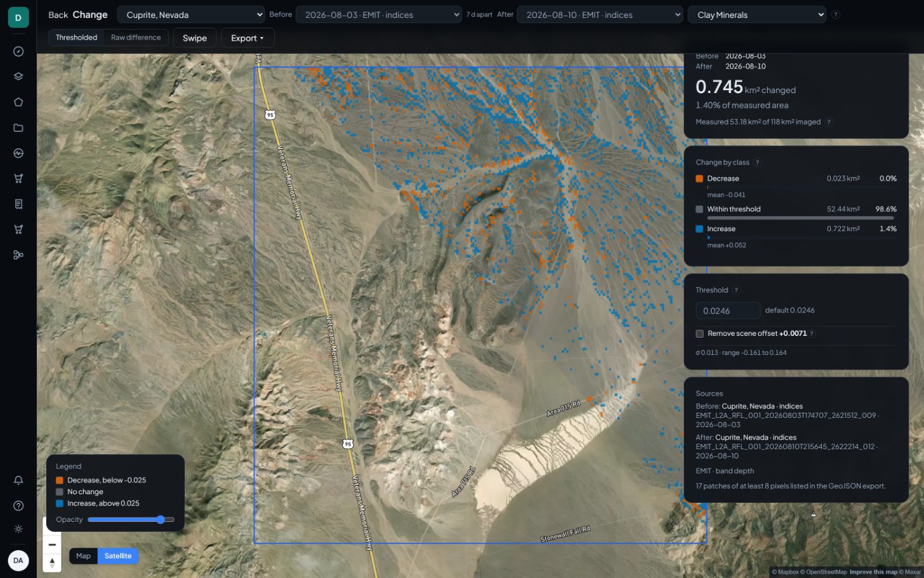This screenshot has width=924, height=578.
Task: Click help icon after Remove scene offset
Action: pyautogui.click(x=812, y=333)
